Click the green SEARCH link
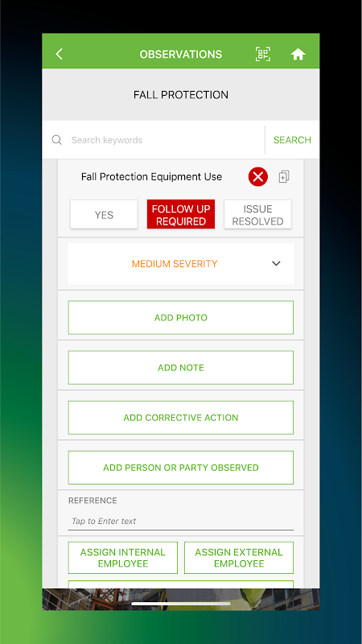The height and width of the screenshot is (644, 362). 292,140
